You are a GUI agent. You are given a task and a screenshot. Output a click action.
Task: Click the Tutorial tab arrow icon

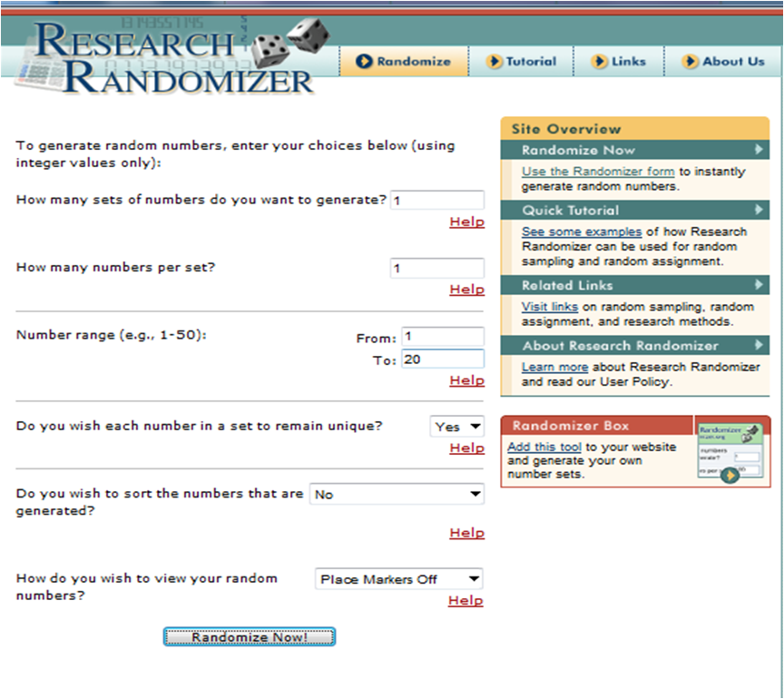coord(494,61)
